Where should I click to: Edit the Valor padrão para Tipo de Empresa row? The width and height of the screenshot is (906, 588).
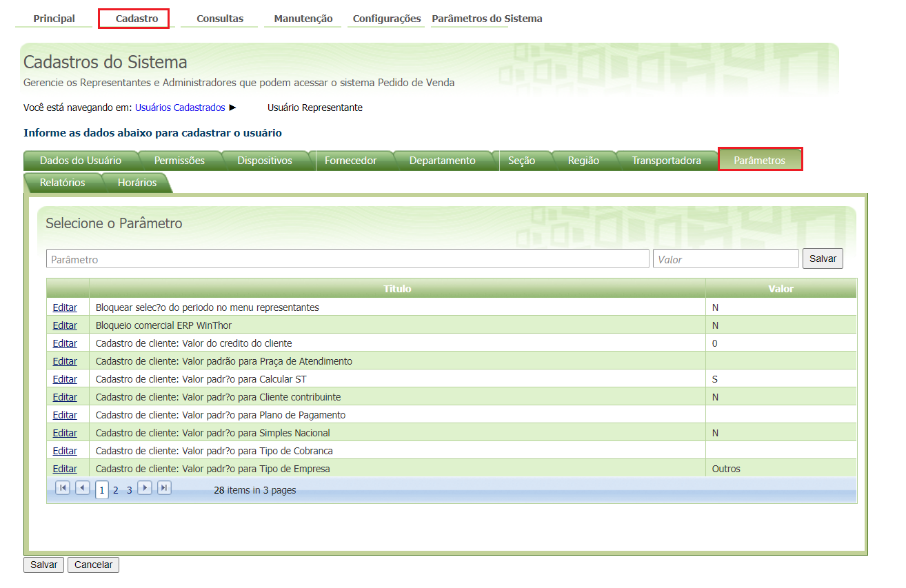coord(65,469)
